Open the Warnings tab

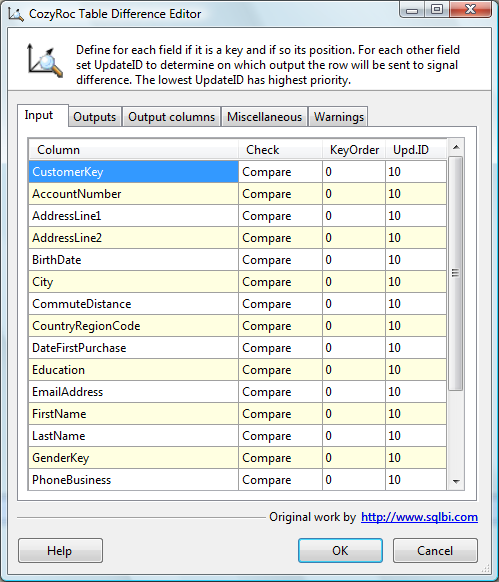coord(339,117)
